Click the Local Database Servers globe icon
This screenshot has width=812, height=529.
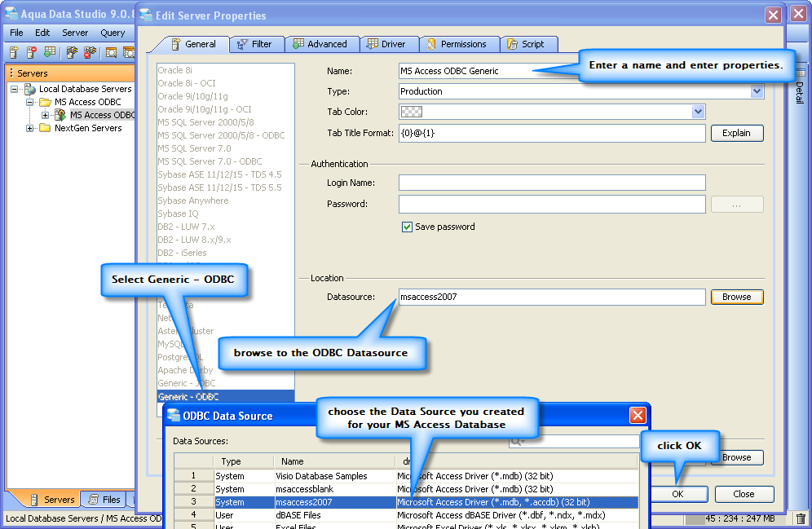(30, 89)
